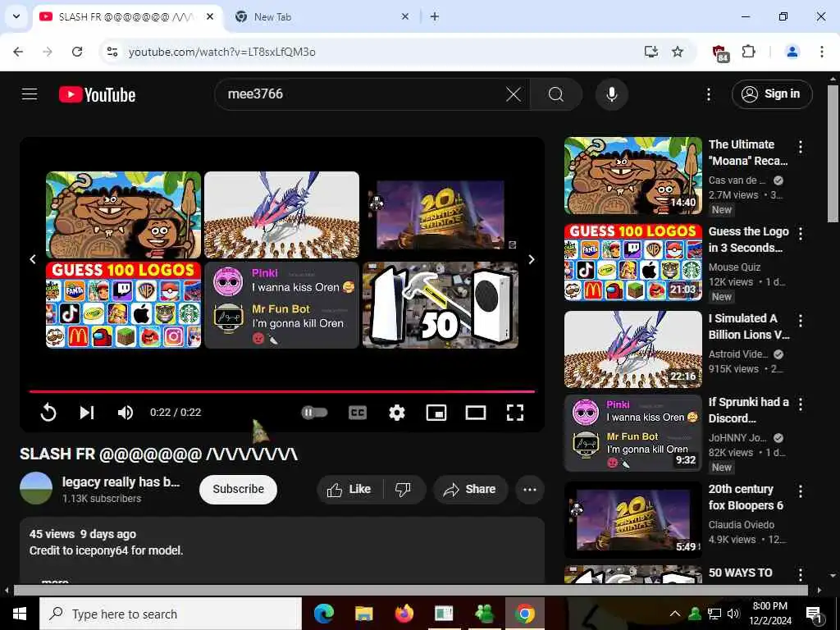Install app icon in address bar
Image resolution: width=840 pixels, height=630 pixels.
[x=651, y=52]
